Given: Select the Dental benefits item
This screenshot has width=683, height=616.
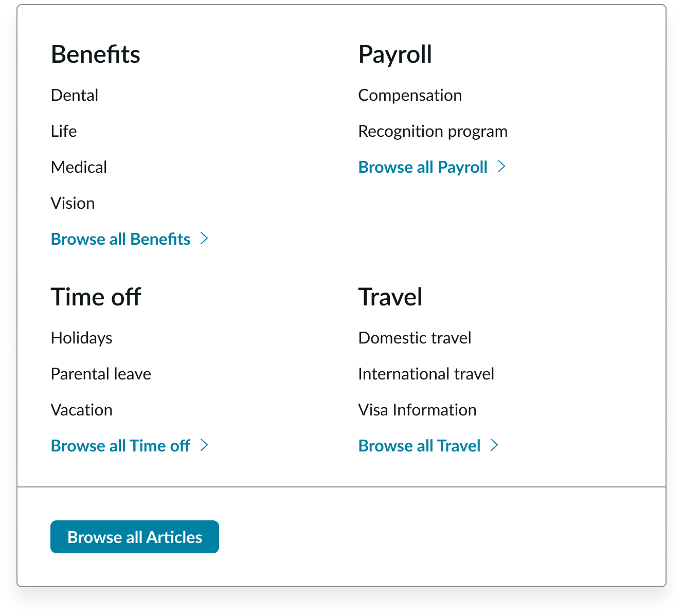Looking at the screenshot, I should 75,95.
